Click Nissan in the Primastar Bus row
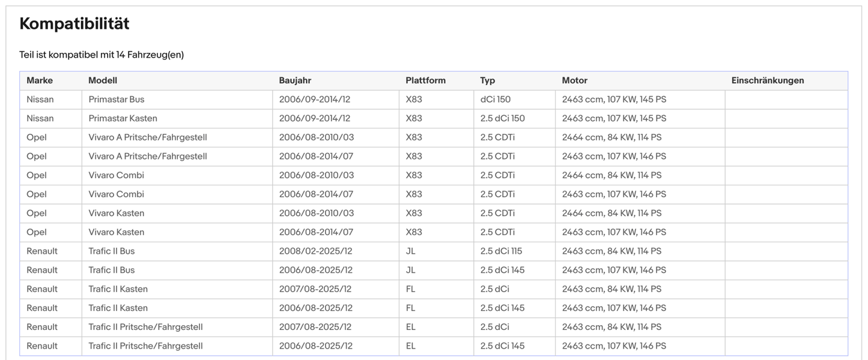 [x=40, y=100]
